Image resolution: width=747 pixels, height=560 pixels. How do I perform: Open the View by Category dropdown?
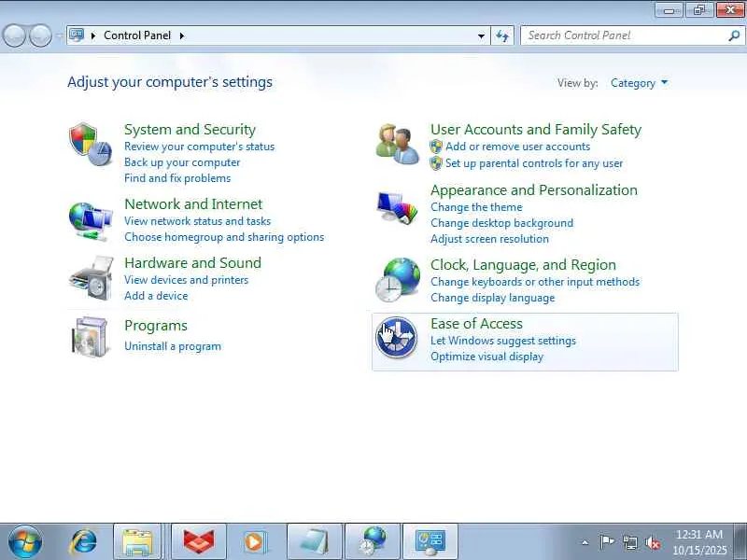(x=639, y=83)
